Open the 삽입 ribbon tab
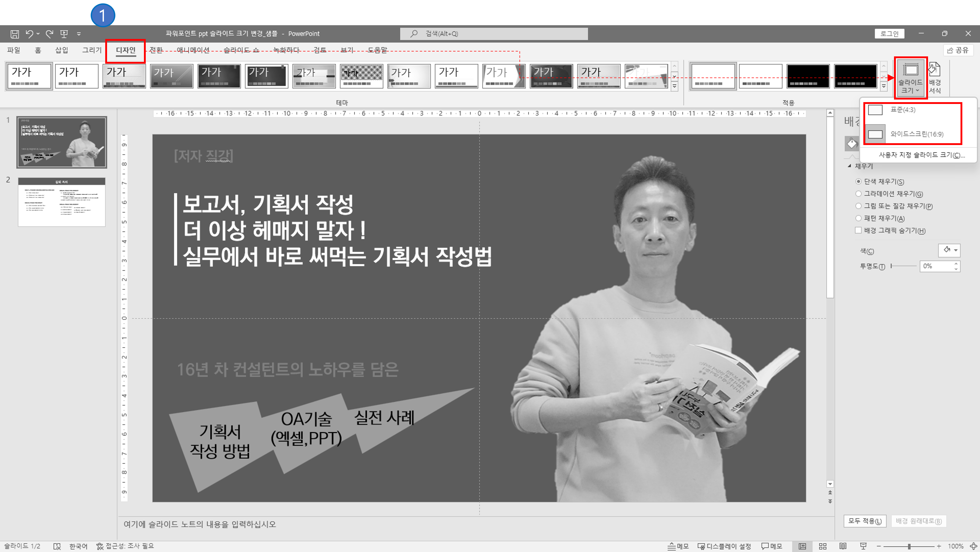 click(x=61, y=50)
